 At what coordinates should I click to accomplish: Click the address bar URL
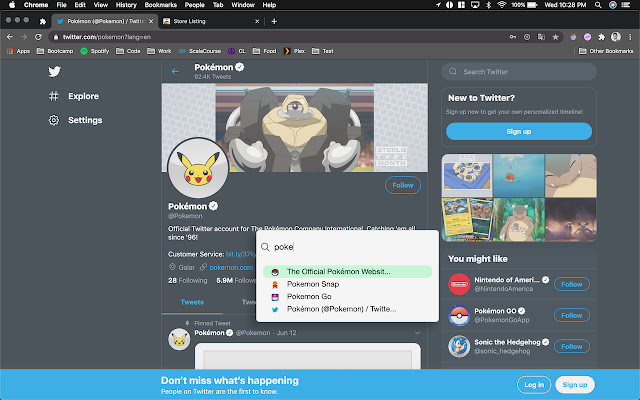pyautogui.click(x=107, y=37)
